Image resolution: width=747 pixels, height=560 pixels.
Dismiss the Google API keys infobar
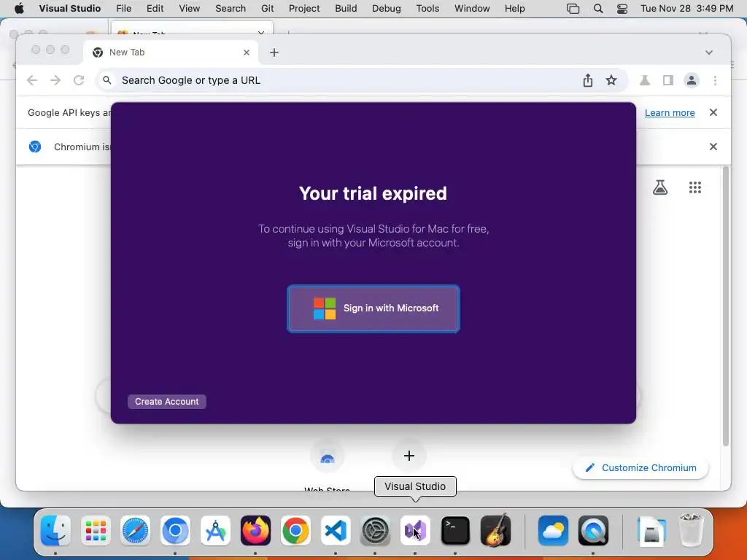tap(713, 112)
